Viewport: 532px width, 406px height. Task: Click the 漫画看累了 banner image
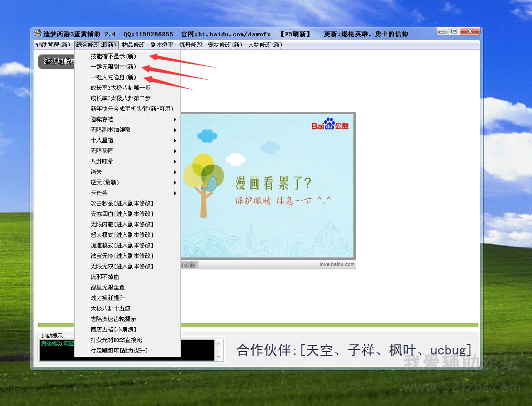268,186
